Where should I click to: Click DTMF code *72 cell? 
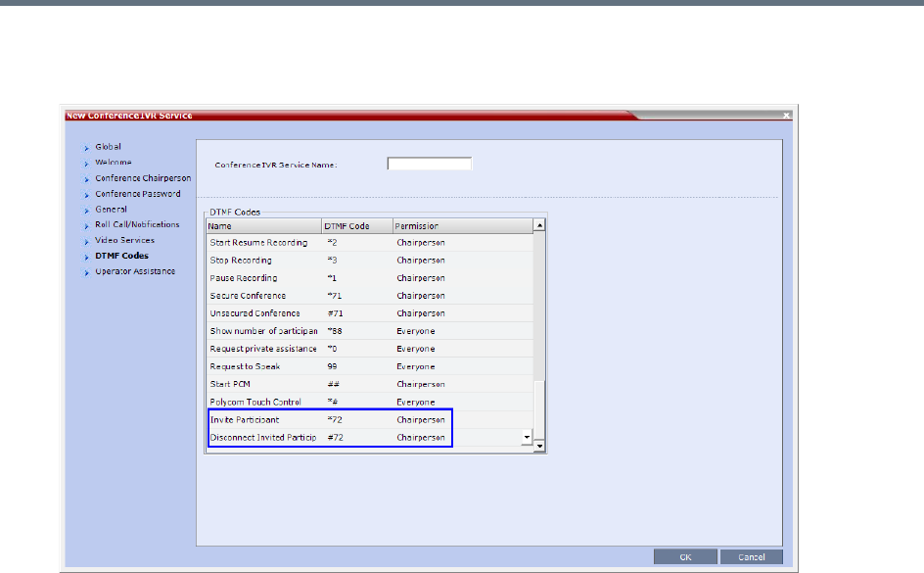pos(335,420)
